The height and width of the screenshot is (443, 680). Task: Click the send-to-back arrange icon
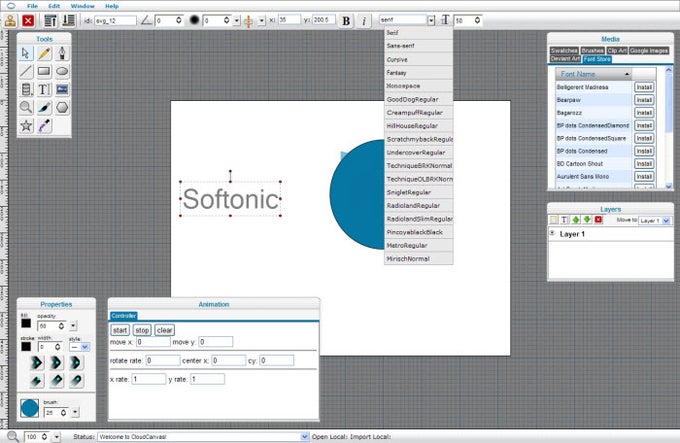click(69, 20)
